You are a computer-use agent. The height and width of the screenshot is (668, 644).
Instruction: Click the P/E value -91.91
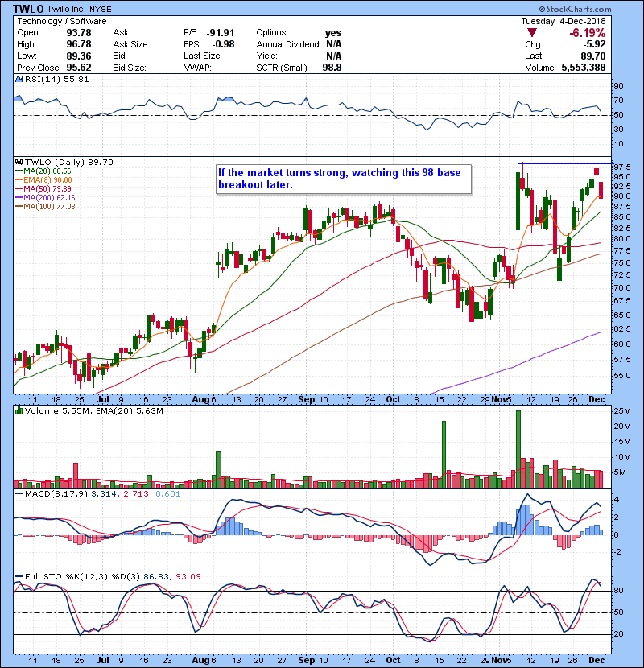(221, 33)
